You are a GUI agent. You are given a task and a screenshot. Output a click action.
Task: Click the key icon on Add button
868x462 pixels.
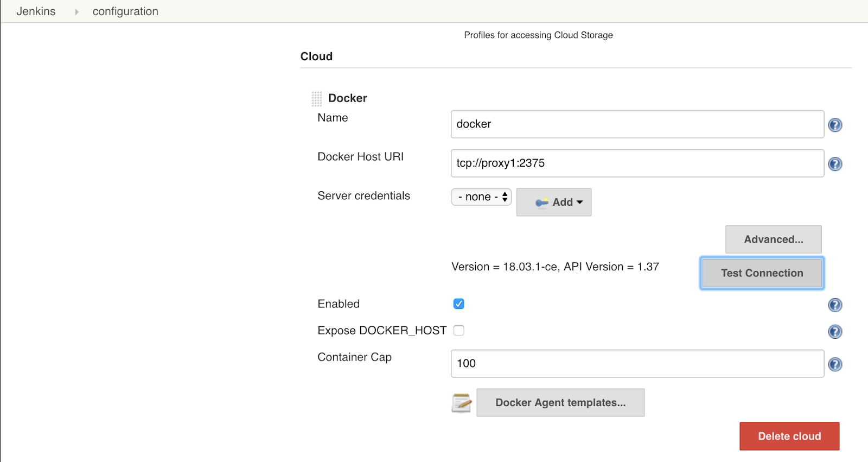(x=541, y=202)
